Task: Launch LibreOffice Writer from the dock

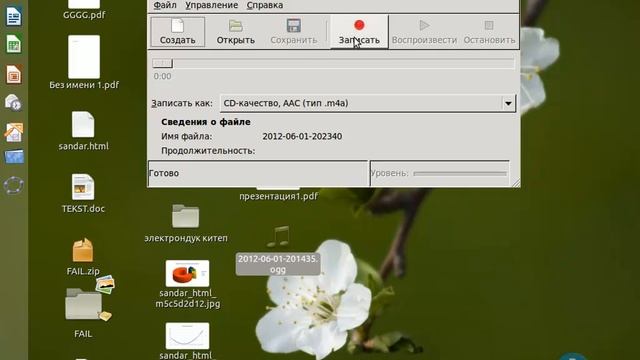Action: [x=13, y=17]
